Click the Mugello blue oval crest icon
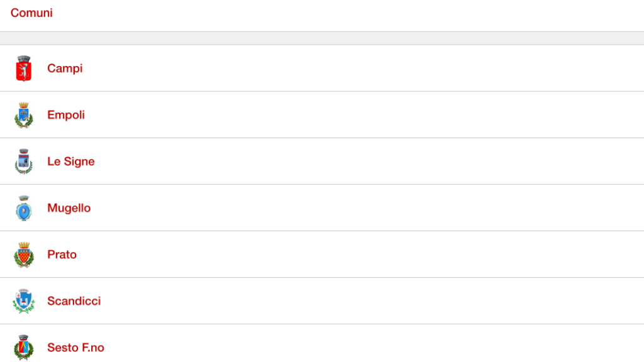644x362 pixels. point(24,208)
